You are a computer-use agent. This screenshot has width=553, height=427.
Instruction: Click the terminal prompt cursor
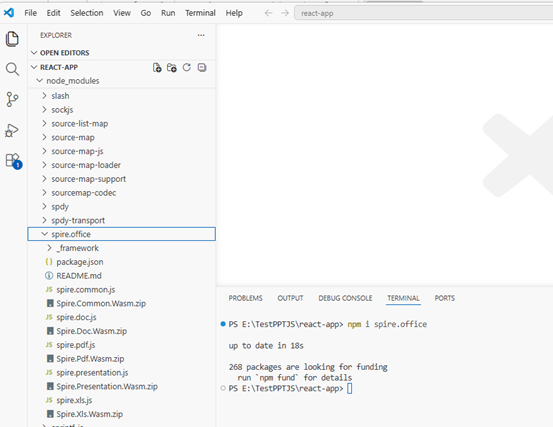click(350, 388)
